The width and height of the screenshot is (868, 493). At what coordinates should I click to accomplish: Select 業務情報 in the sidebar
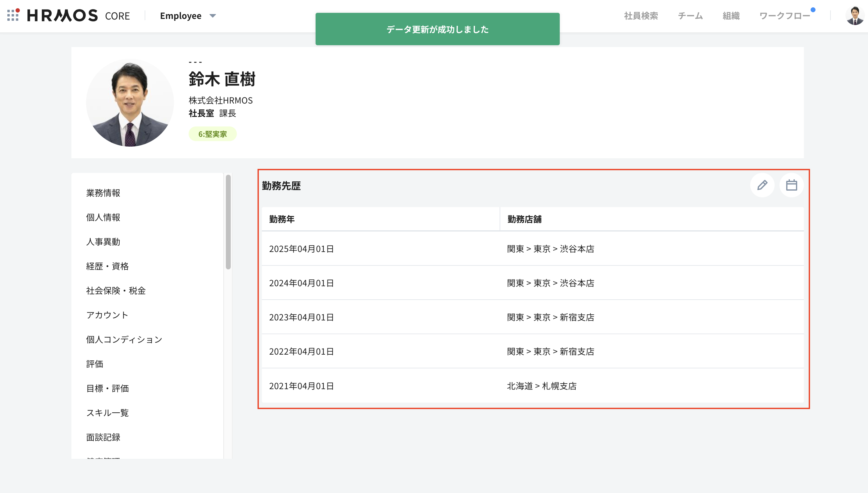pos(103,193)
